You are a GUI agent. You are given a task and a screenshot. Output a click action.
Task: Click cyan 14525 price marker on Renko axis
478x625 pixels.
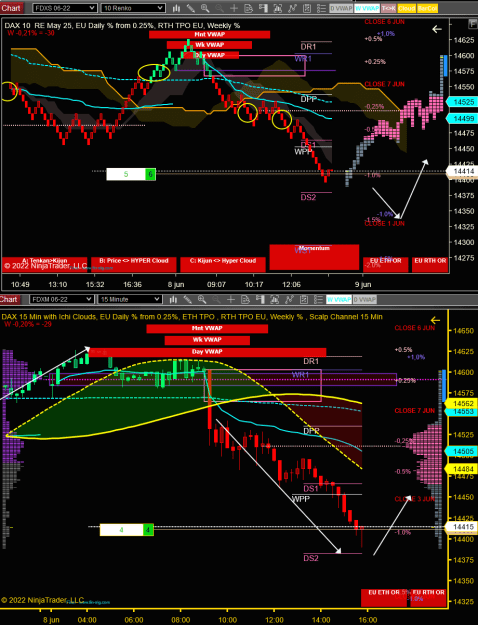coord(463,102)
